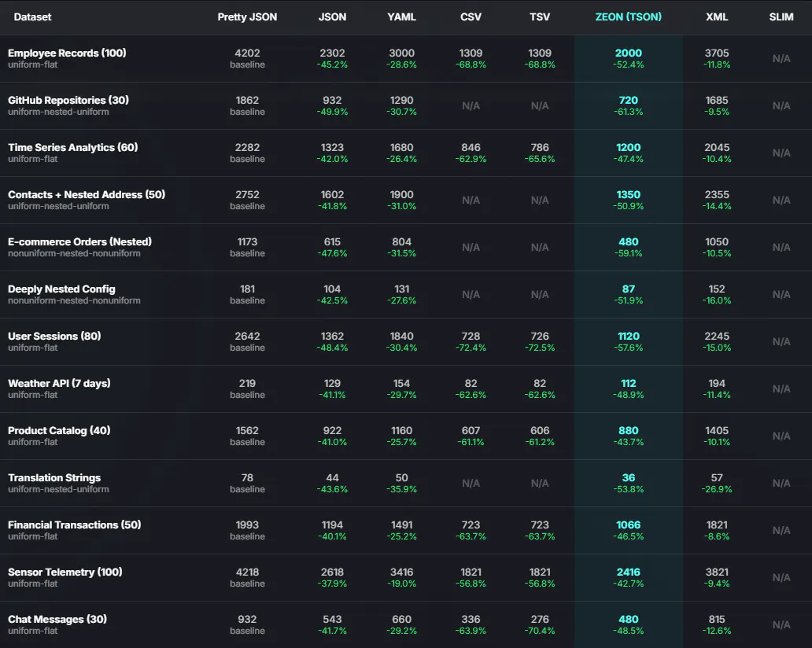Click the Financial Transactions (50) dataset
This screenshot has width=812, height=648.
(75, 525)
